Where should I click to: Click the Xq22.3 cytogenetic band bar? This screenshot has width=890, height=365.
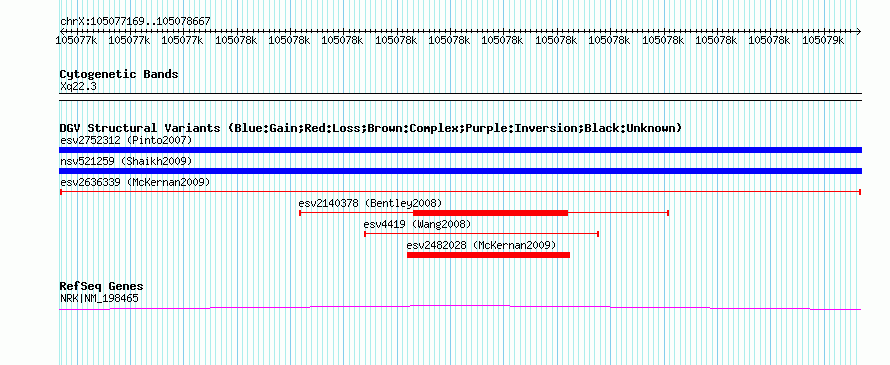click(460, 97)
